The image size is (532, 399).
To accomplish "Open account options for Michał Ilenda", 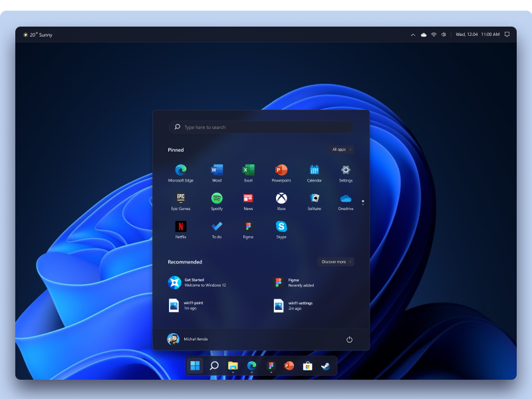I will pyautogui.click(x=188, y=339).
